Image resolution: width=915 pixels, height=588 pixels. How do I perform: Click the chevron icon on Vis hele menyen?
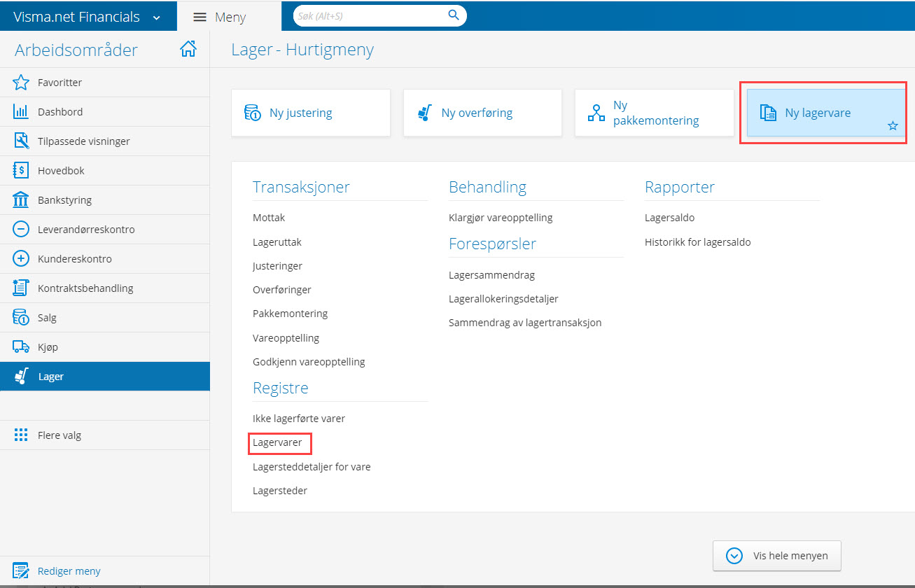click(734, 556)
